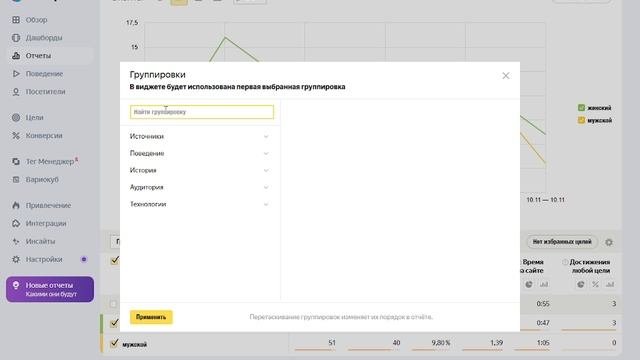The image size is (640, 360).
Task: Open Конверсии menu item
Action: [44, 136]
